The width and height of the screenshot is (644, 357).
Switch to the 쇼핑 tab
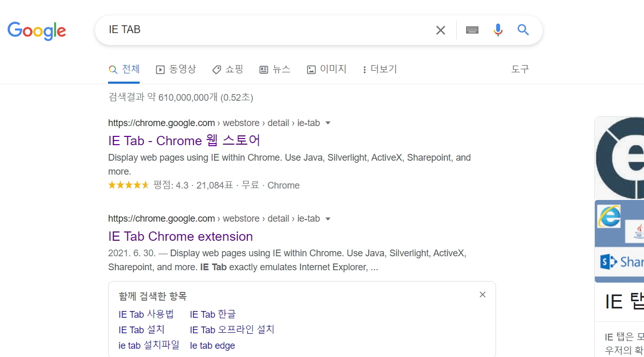click(228, 69)
